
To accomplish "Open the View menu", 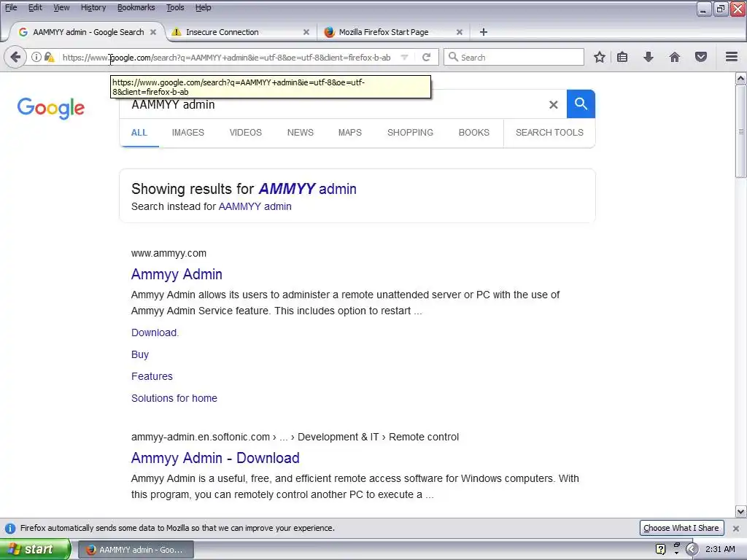I will point(61,7).
